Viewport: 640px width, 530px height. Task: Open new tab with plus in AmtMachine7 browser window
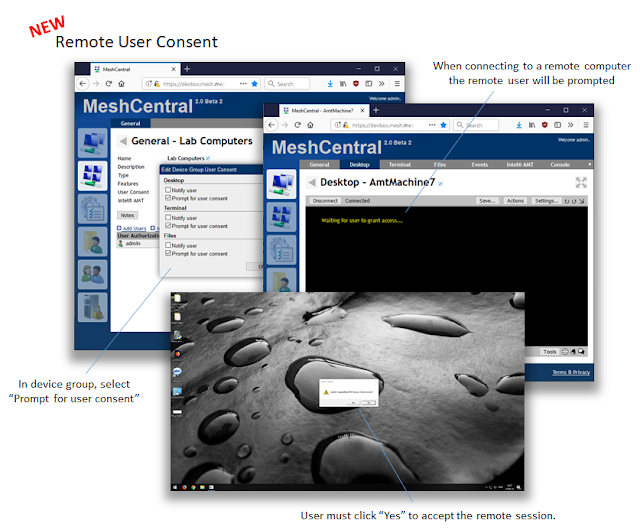click(376, 110)
